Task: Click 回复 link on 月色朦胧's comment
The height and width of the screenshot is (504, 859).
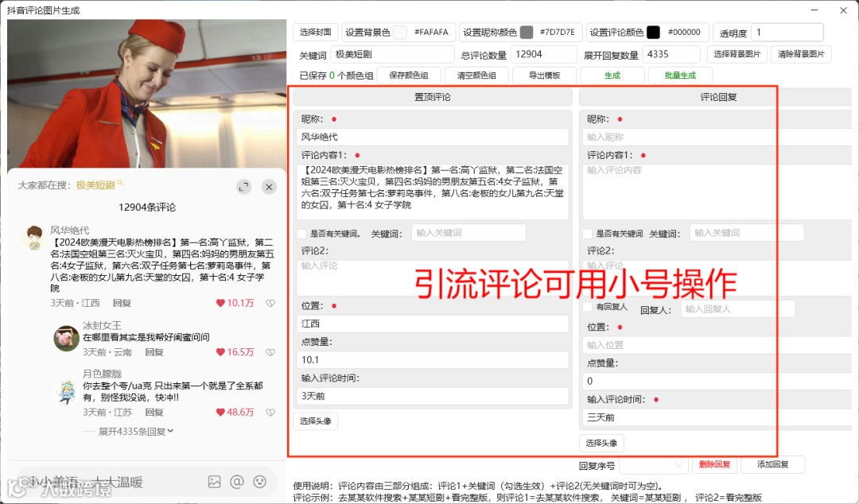Action: click(154, 412)
